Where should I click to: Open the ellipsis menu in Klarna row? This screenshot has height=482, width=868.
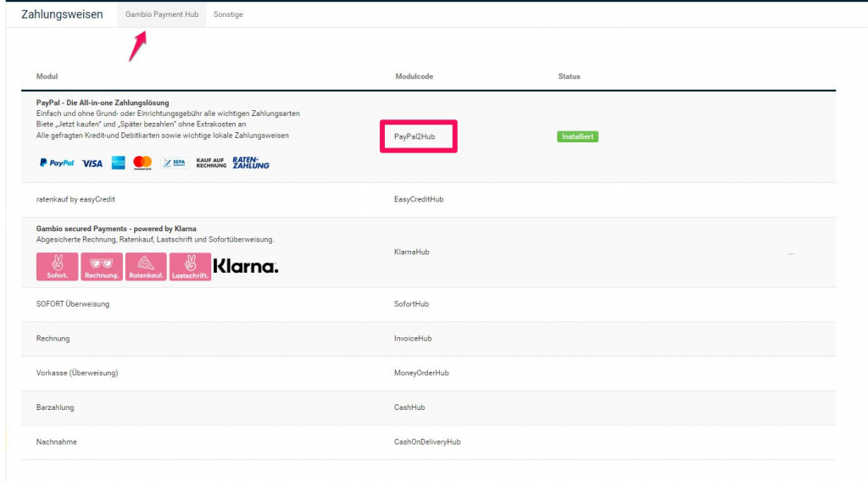[791, 252]
